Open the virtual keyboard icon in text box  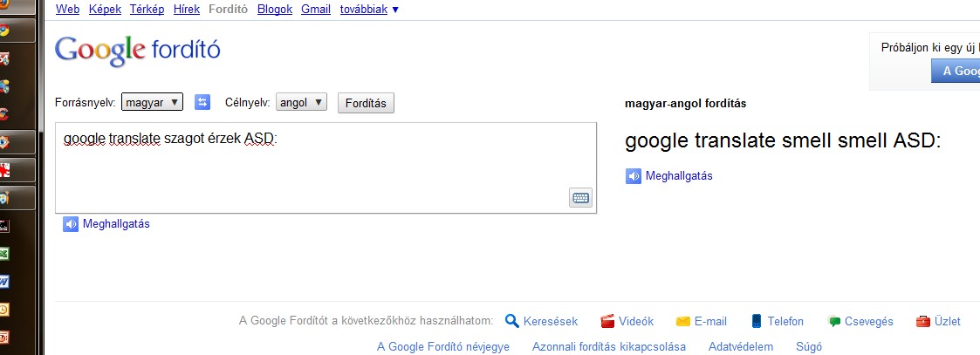[x=580, y=198]
